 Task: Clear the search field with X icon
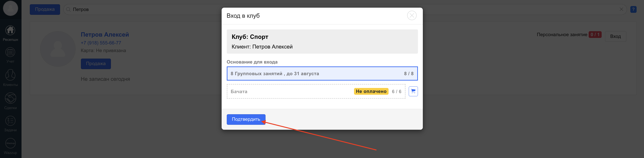coord(621,9)
